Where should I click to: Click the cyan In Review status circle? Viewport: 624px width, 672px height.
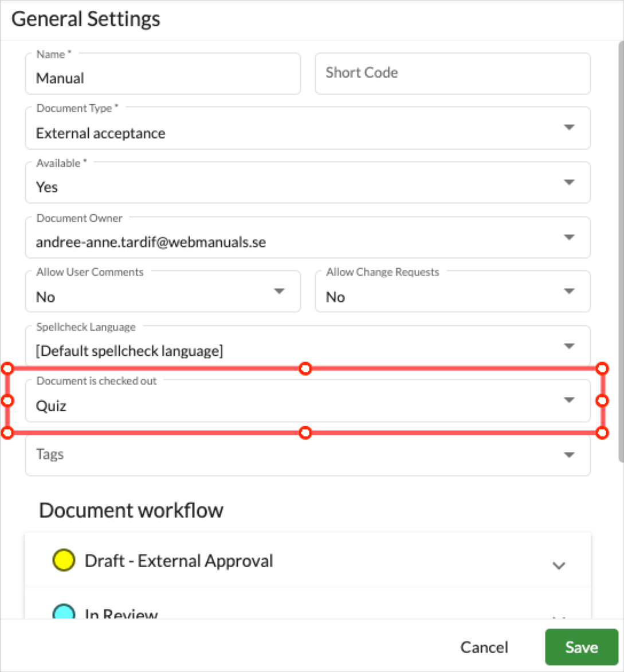coord(64,611)
